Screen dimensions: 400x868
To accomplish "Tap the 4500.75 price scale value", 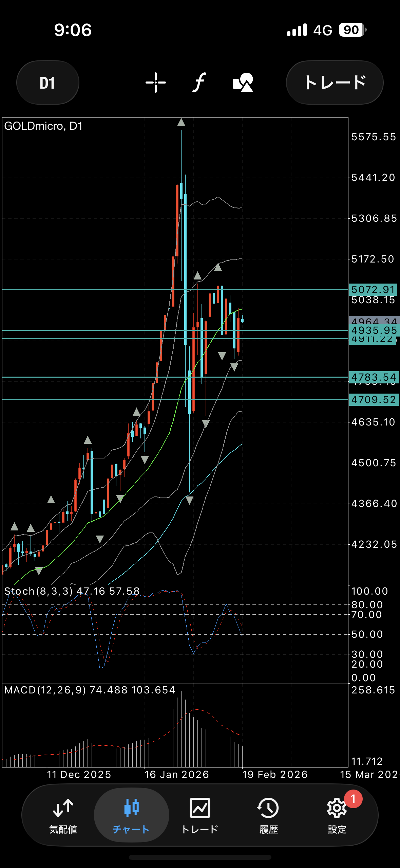I will coord(374,463).
